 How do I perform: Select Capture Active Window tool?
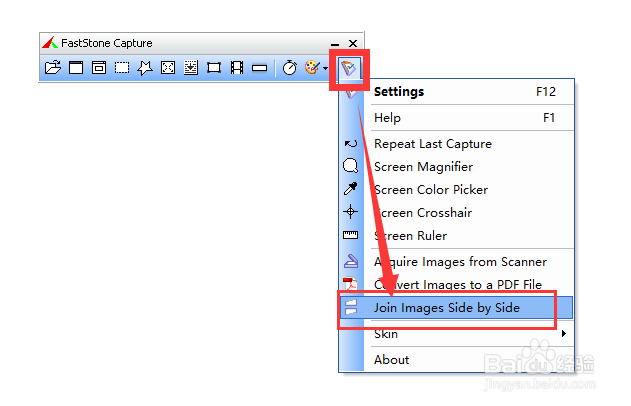[x=76, y=68]
